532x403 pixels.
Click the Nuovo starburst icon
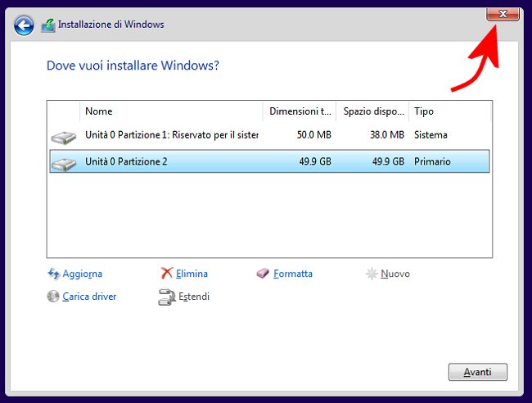[372, 274]
